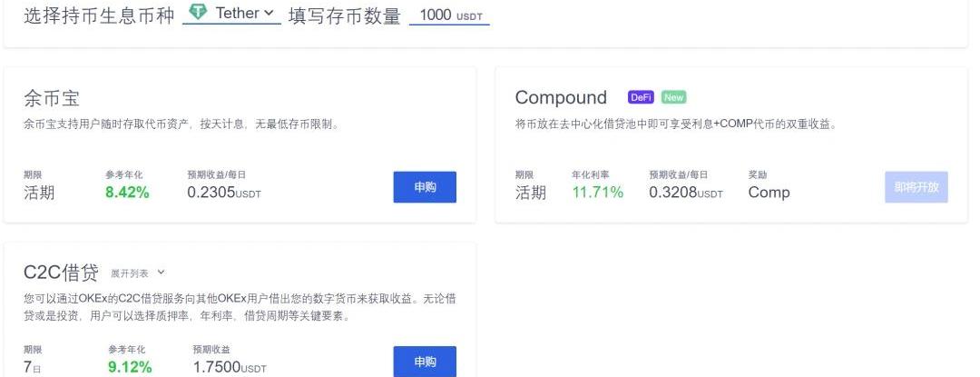Click the 申购 button for 余币宝
Viewport: 980px width, 377px height.
click(425, 187)
